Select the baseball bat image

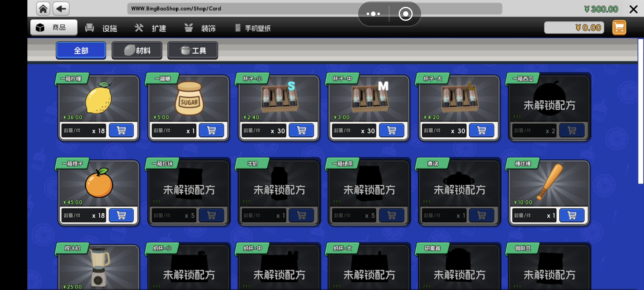pos(550,182)
